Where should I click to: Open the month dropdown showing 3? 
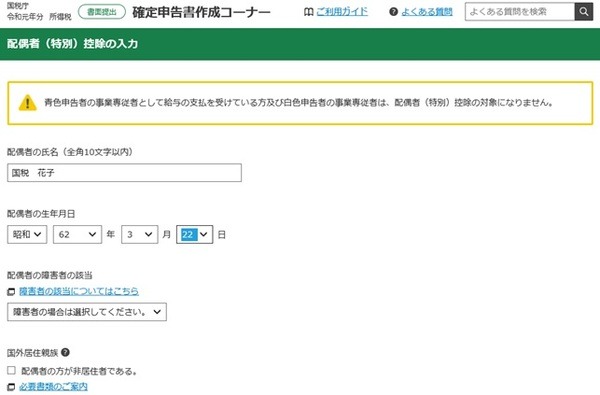point(140,234)
